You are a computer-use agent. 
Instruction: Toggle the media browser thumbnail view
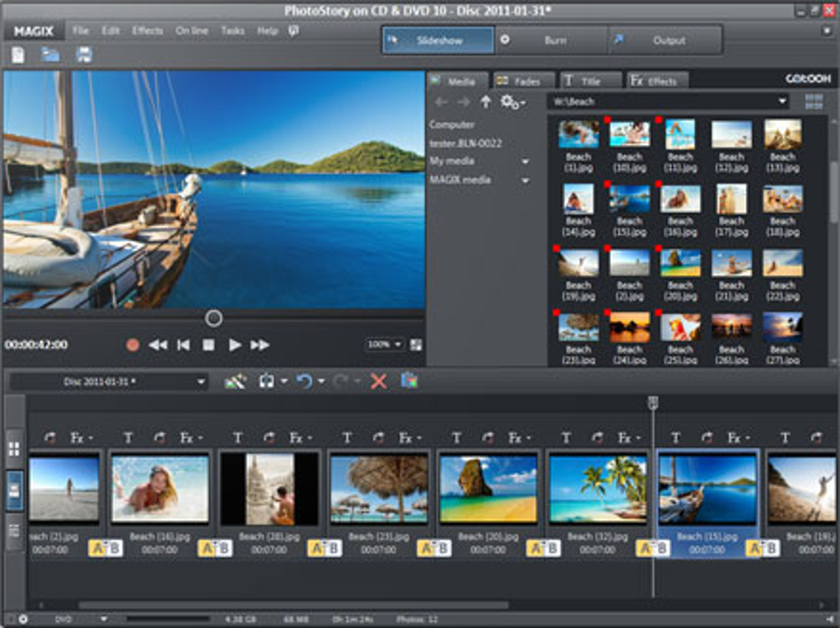pos(814,102)
